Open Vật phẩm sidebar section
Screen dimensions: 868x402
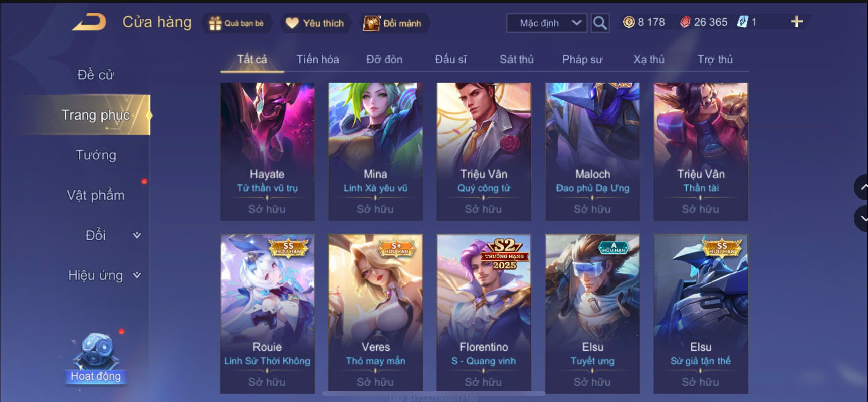tap(96, 195)
